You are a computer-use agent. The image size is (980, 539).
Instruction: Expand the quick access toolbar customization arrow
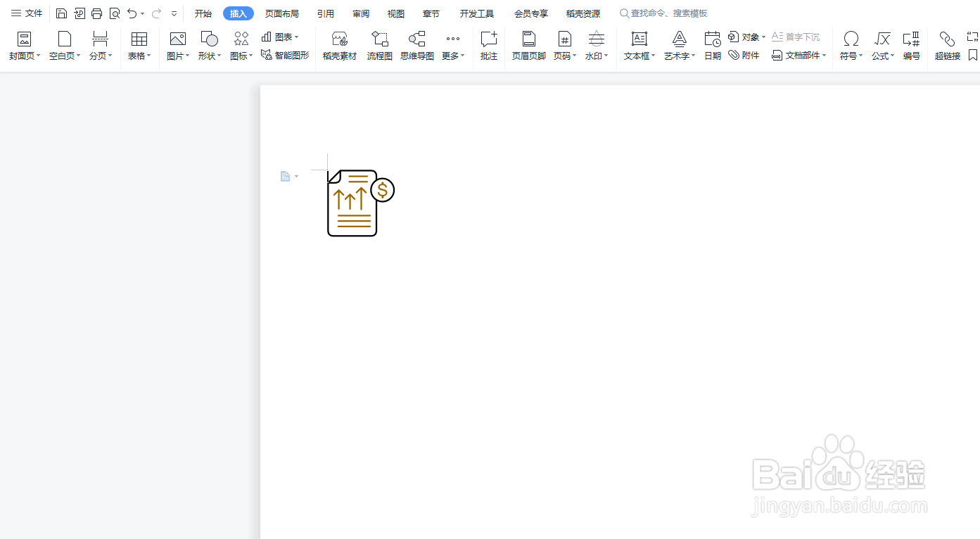pos(174,13)
